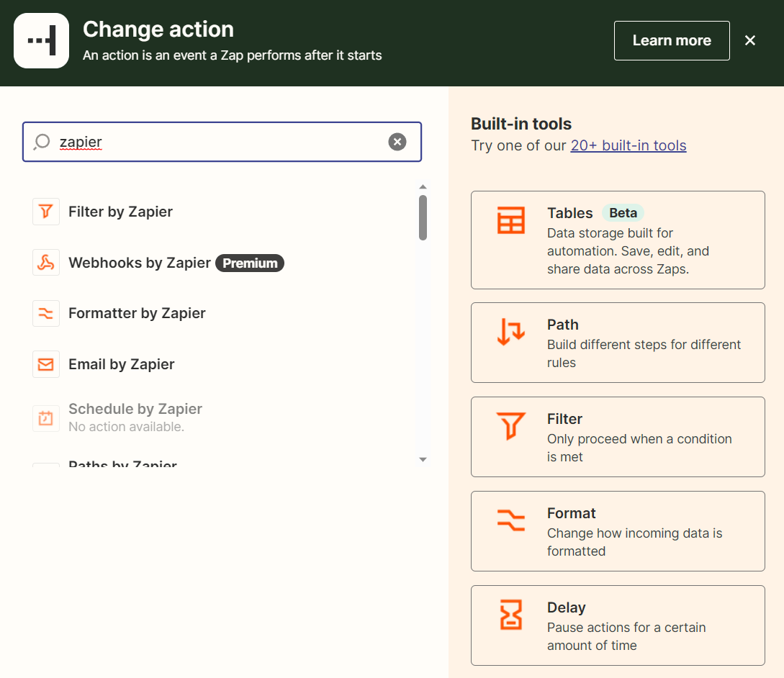Click the Tables grid icon
This screenshot has width=784, height=678.
pos(511,220)
